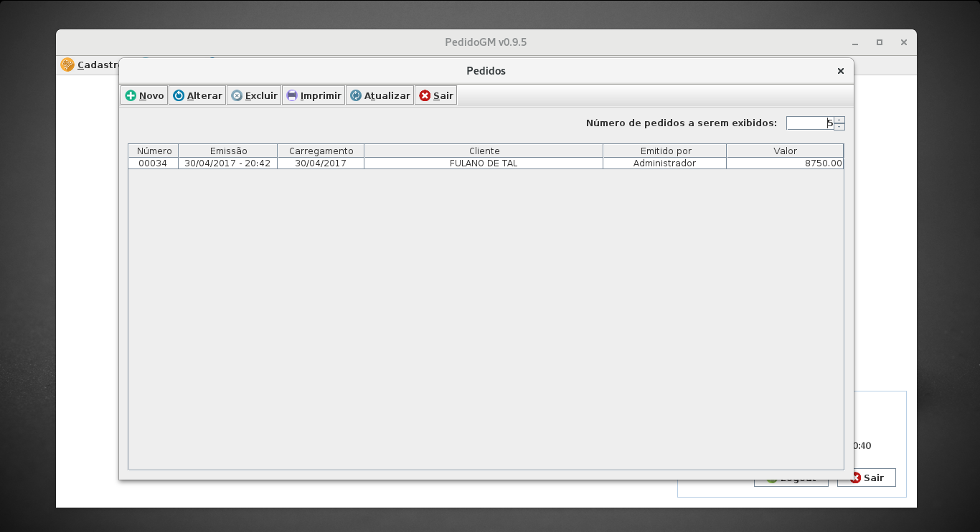Maximize the PedidoGM window
Screen dimensions: 980x532
880,42
